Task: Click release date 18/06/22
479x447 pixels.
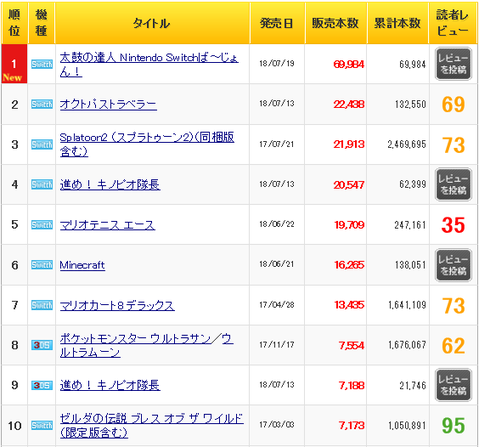Action: 277,224
